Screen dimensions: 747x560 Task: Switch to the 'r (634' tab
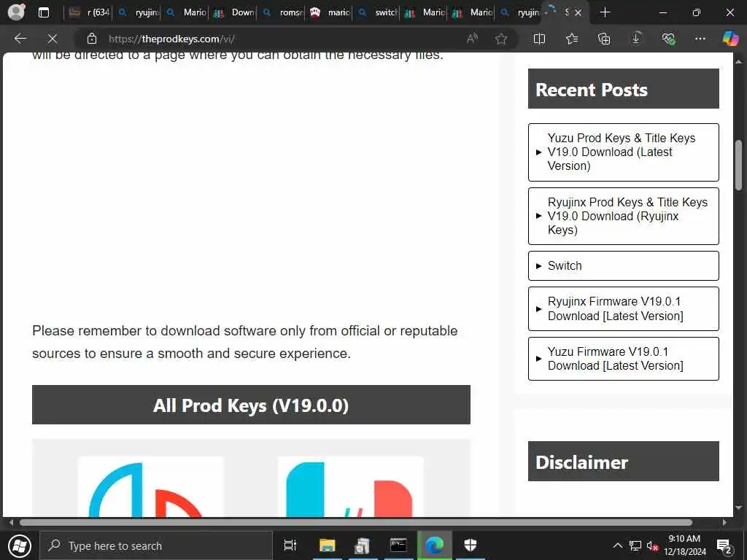(x=89, y=12)
